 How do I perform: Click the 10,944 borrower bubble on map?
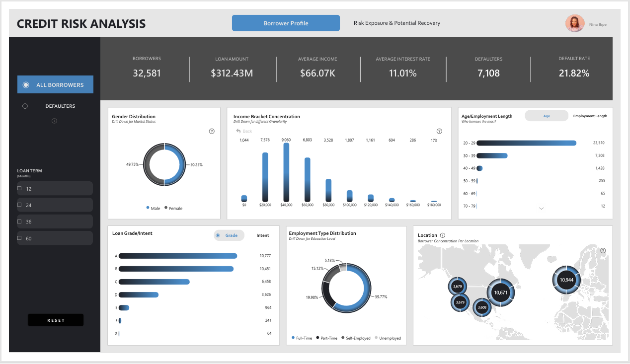click(x=566, y=280)
